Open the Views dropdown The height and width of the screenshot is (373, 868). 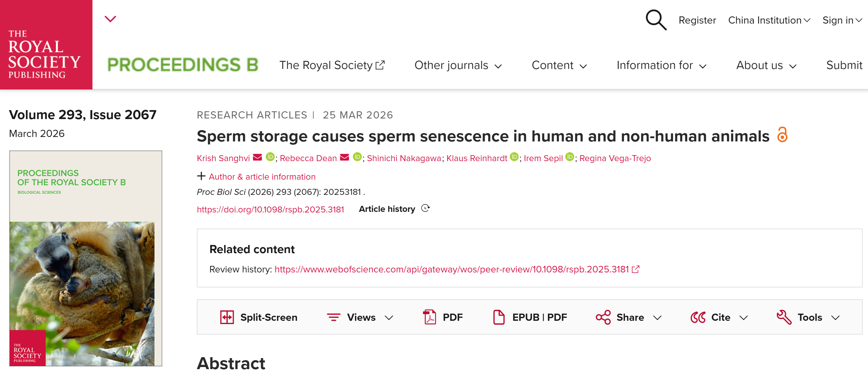point(360,317)
